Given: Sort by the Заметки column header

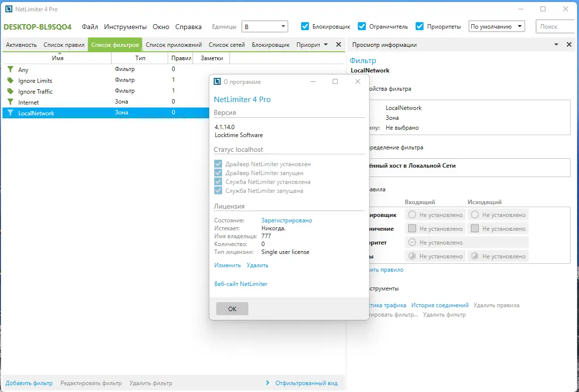Looking at the screenshot, I should click(x=212, y=58).
